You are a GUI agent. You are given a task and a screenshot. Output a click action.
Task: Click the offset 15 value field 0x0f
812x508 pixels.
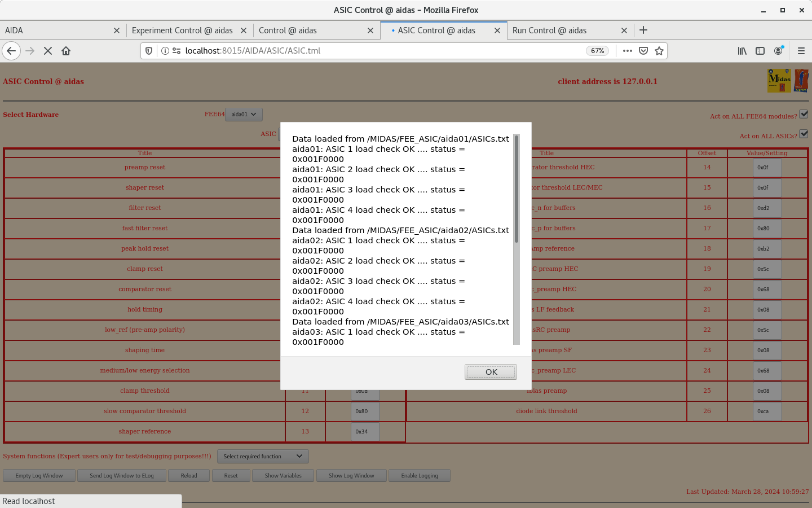767,188
